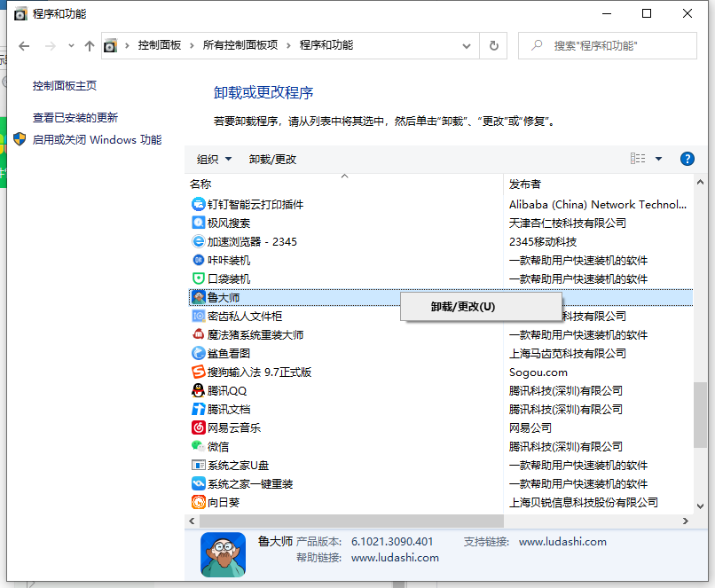Go up one folder level arrow
Viewport: 715px width, 588px height.
pos(89,45)
